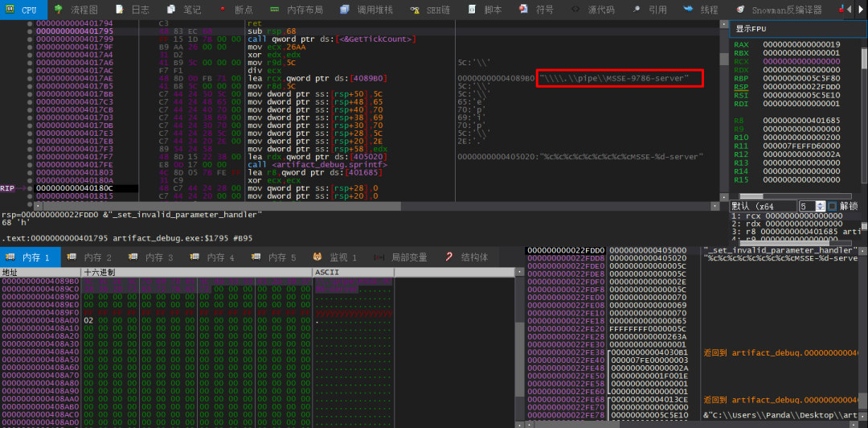Screen dimensions: 868x428
Task: Adjust the argument count spinner showing 5
Action: click(820, 206)
